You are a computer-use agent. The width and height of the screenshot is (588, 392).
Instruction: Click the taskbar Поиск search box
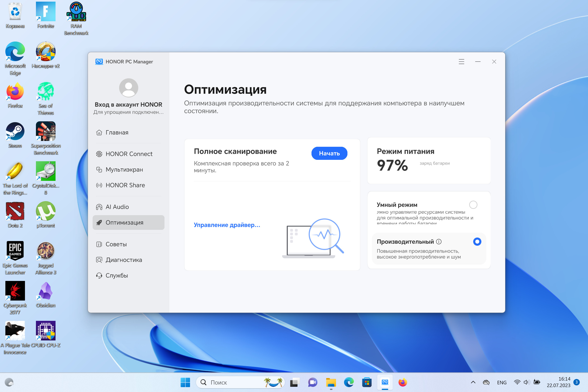[240, 382]
